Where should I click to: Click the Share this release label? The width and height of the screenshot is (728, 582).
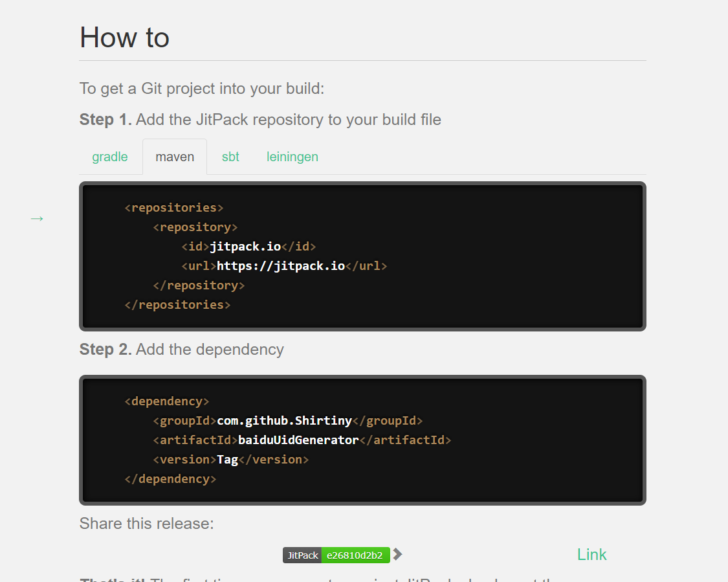tap(147, 524)
